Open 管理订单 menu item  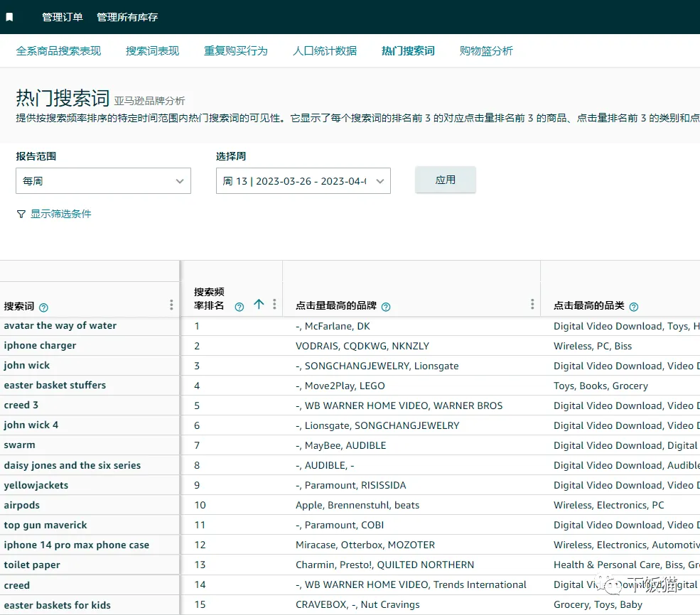point(62,17)
